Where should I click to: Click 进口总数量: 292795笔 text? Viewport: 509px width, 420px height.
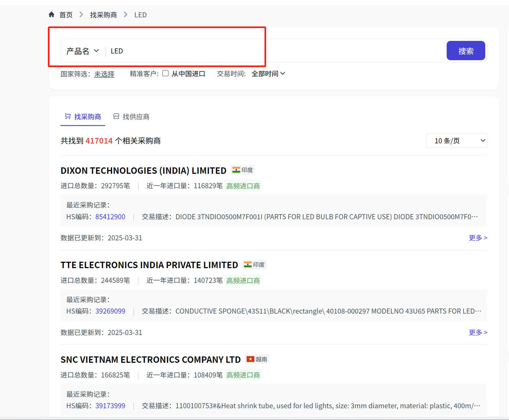[x=95, y=186]
